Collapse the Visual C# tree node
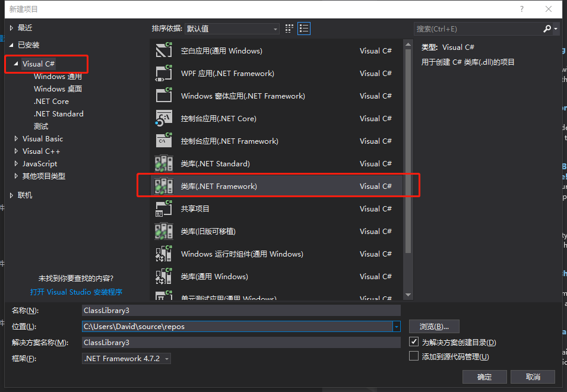 tap(16, 64)
